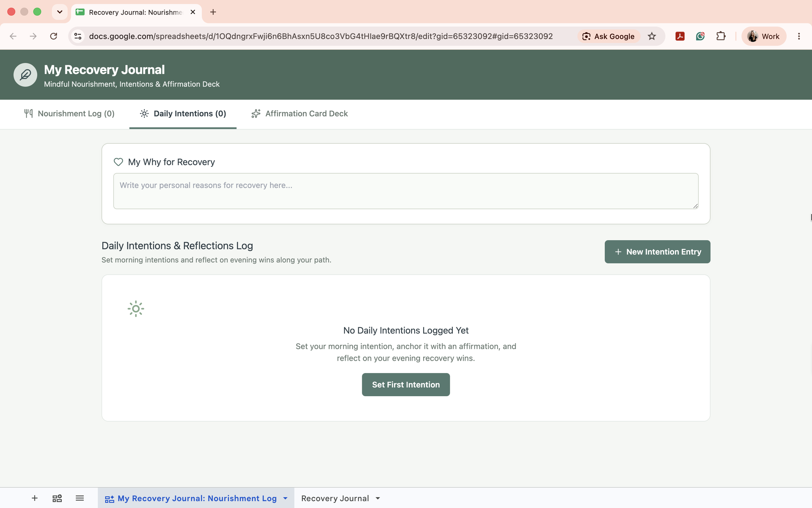Open the Adobe Acrobat extension icon

coord(680,36)
